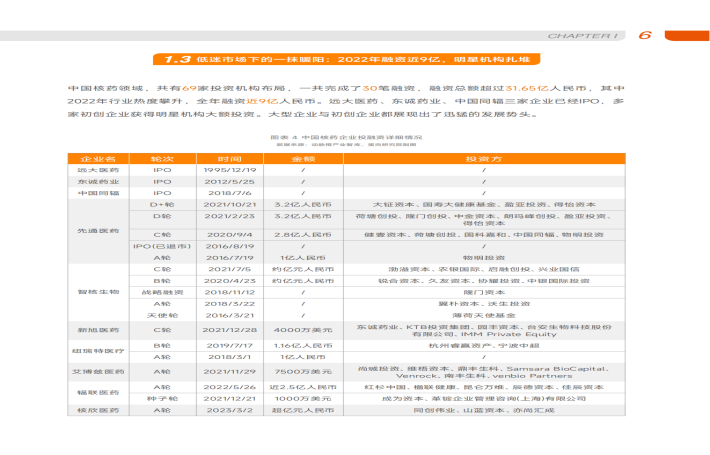Click round cell IPO(已退市)
The height and width of the screenshot is (455, 710).
pyautogui.click(x=162, y=246)
